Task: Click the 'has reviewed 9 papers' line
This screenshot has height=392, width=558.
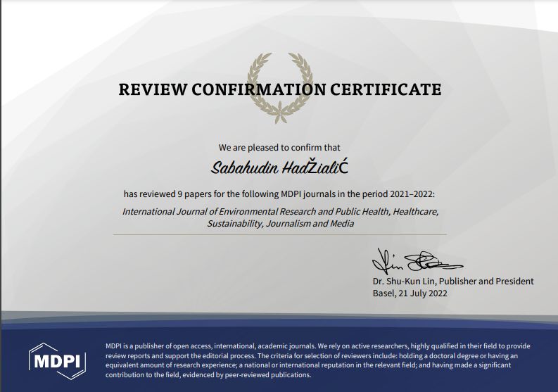Action: click(279, 194)
